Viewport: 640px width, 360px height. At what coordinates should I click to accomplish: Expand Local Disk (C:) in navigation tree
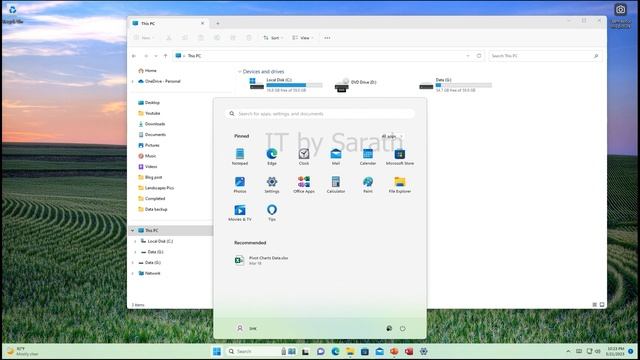pos(136,241)
